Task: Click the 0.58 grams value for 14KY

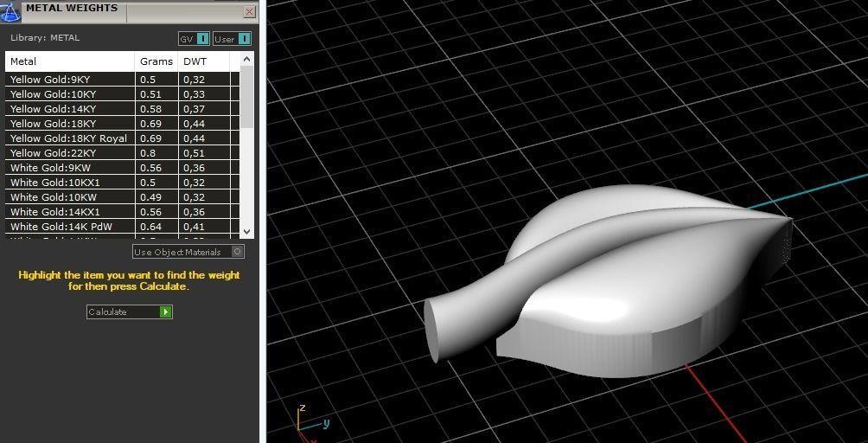Action: (150, 108)
